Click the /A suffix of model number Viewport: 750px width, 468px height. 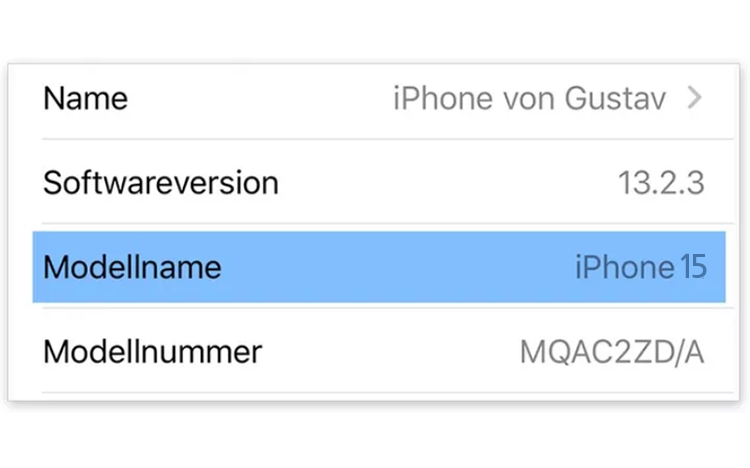(688, 352)
